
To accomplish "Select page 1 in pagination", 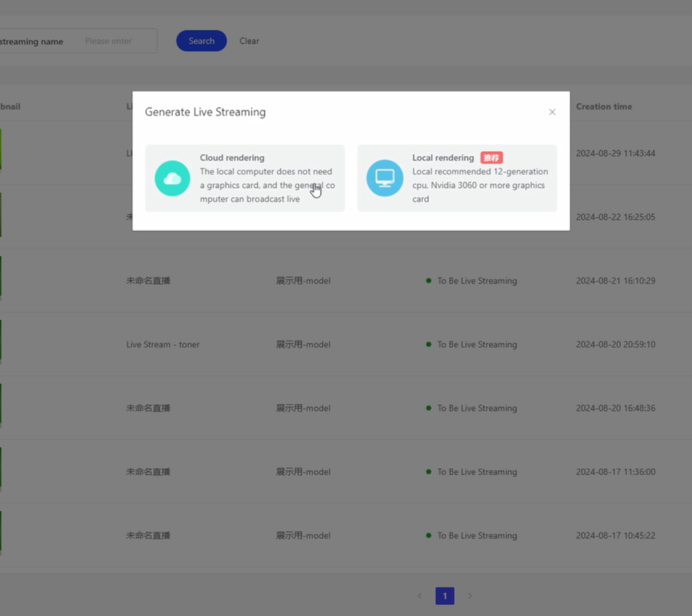I will tap(445, 596).
